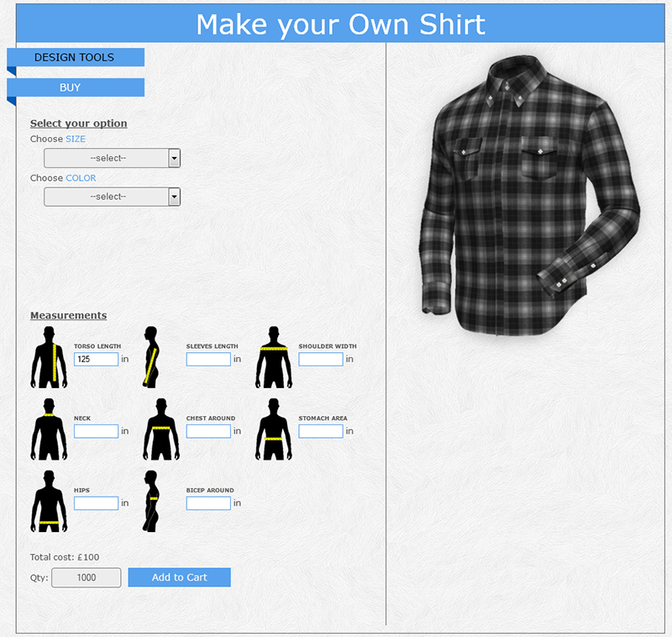Open the Choose SIZE dropdown
Image resolution: width=672 pixels, height=637 pixels.
(112, 158)
